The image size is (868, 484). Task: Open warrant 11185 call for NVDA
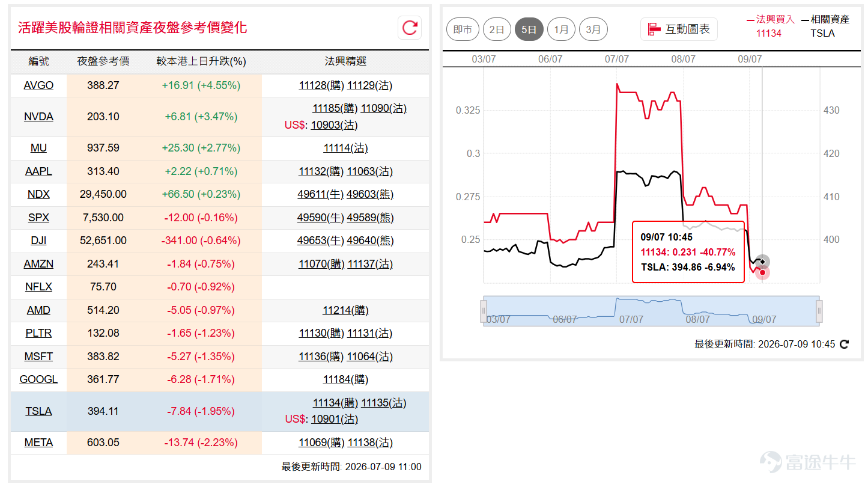[335, 108]
